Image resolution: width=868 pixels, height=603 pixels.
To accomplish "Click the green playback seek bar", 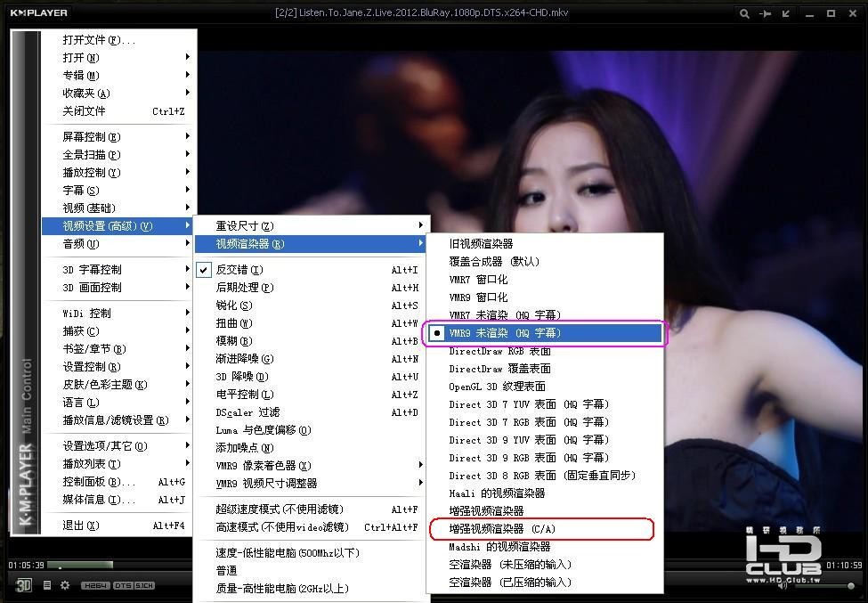I will point(80,565).
